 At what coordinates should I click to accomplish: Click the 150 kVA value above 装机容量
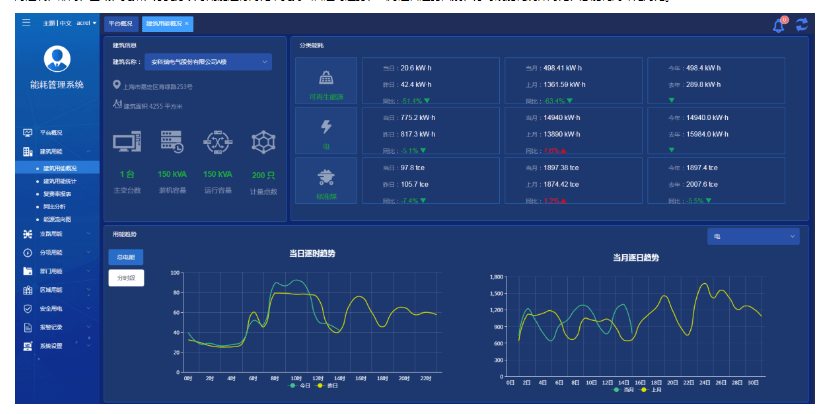coord(172,174)
